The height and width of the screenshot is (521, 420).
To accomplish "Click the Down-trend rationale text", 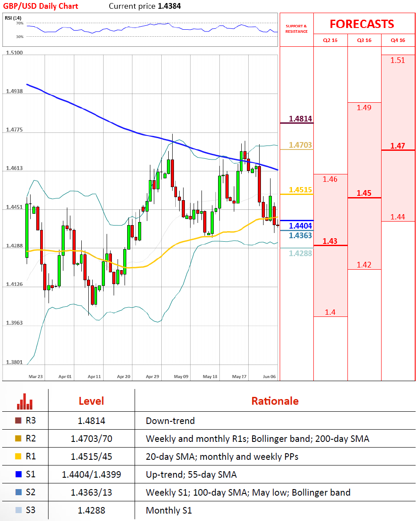I will (x=170, y=421).
